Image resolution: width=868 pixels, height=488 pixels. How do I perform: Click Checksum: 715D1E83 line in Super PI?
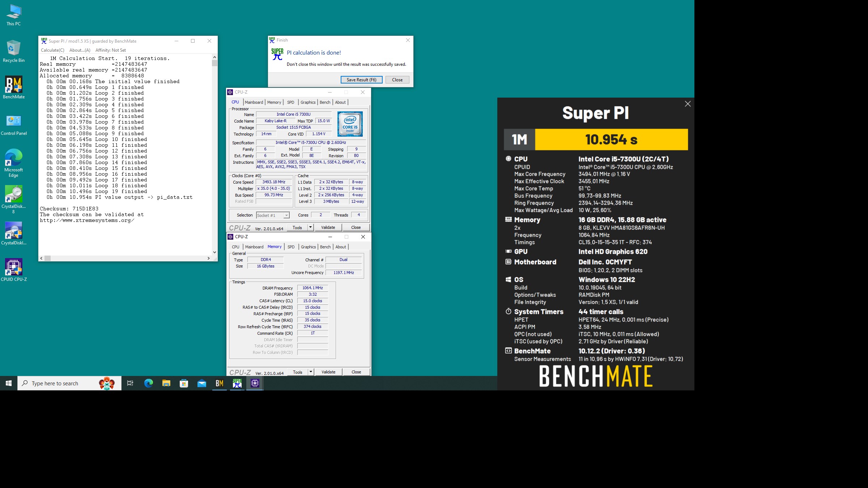(69, 209)
